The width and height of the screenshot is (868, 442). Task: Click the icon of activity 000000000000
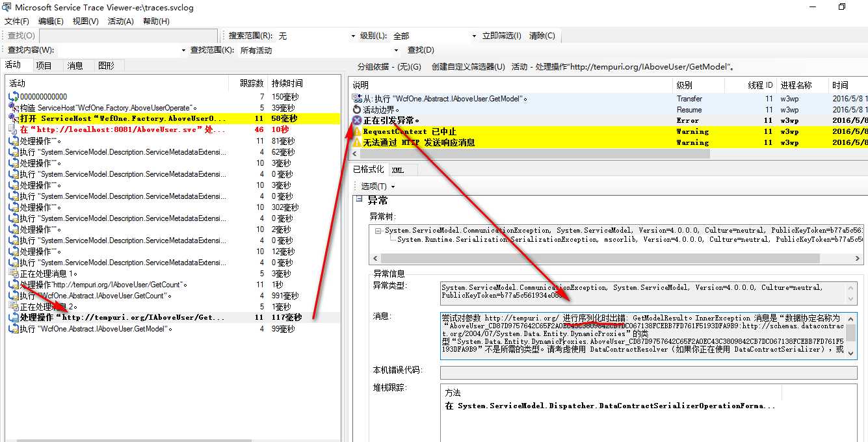[x=14, y=96]
